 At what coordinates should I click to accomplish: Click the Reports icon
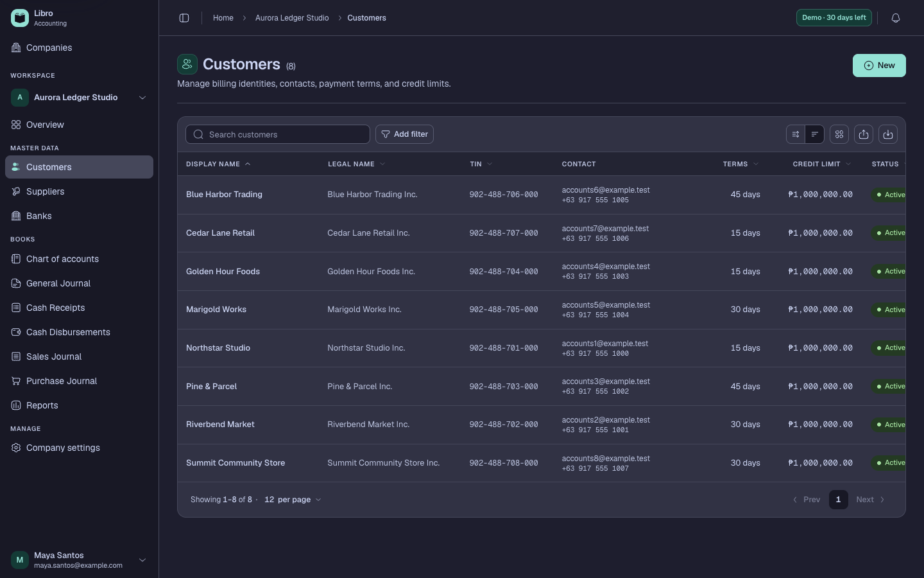point(16,405)
